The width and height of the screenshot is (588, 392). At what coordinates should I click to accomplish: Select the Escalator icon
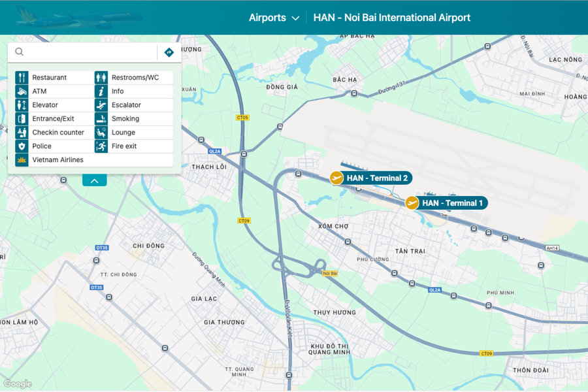point(101,105)
